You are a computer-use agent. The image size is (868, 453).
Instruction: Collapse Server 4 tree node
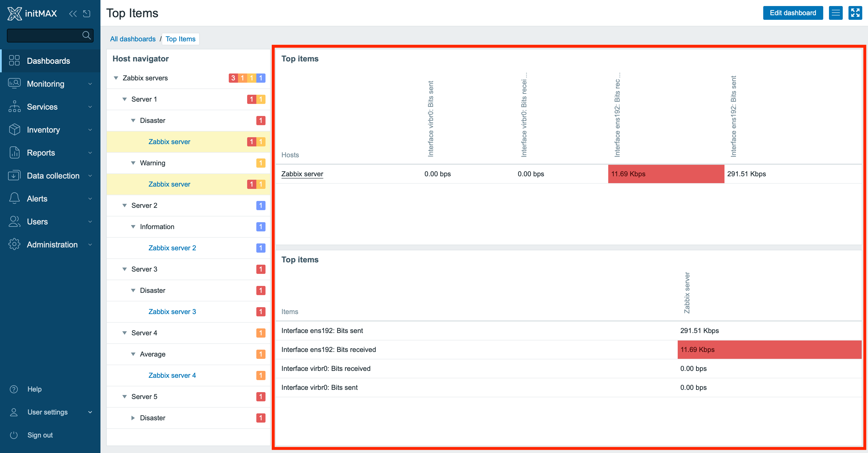coord(125,333)
